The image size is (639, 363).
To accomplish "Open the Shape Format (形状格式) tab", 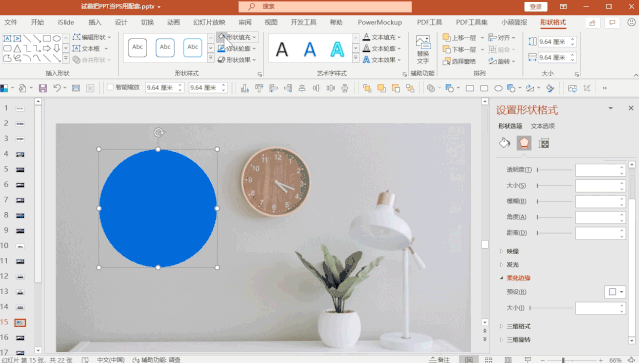I will (553, 22).
